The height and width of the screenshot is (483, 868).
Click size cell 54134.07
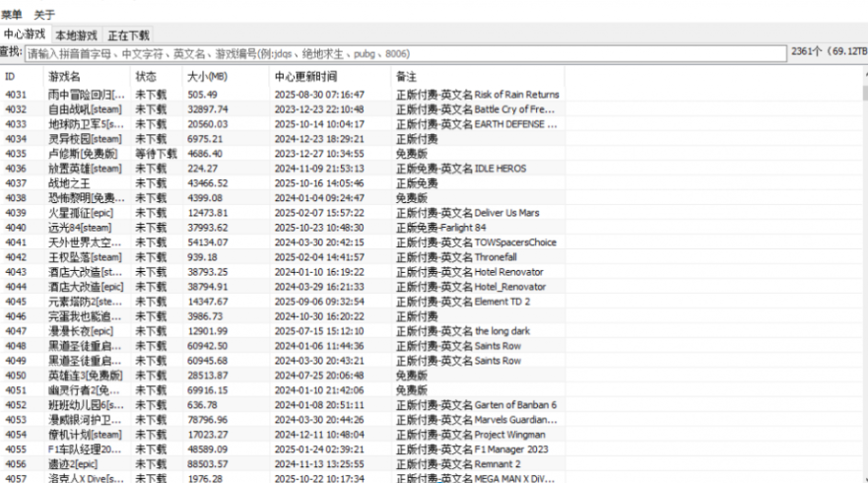[208, 242]
